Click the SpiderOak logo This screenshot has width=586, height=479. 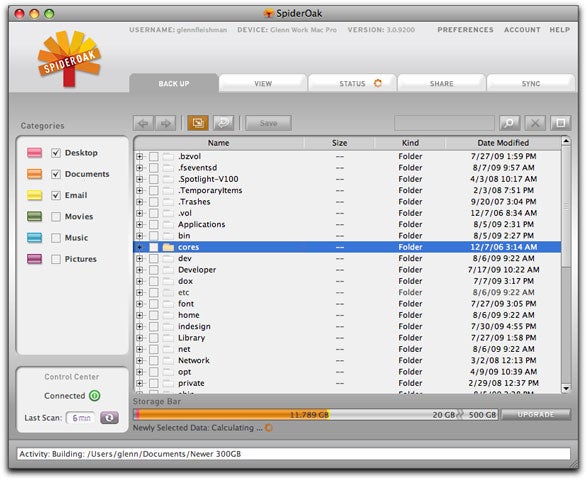pyautogui.click(x=69, y=59)
